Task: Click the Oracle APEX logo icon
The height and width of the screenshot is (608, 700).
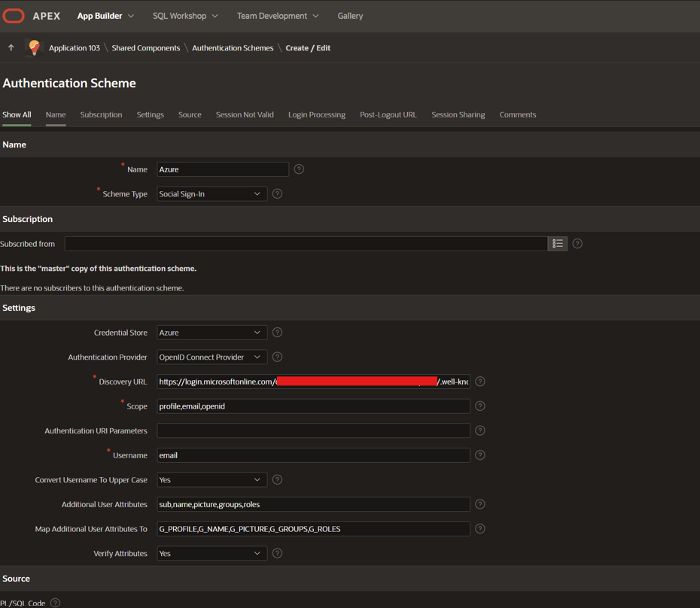Action: [14, 16]
